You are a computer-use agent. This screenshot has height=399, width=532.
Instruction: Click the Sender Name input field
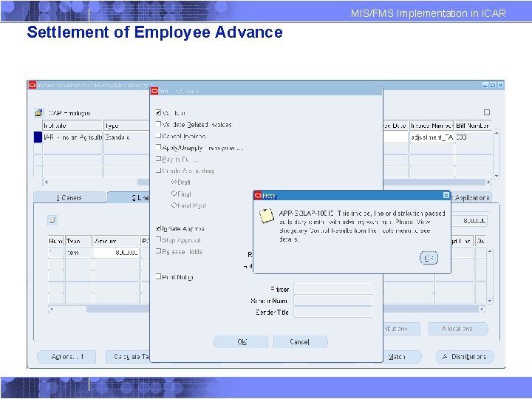point(332,301)
